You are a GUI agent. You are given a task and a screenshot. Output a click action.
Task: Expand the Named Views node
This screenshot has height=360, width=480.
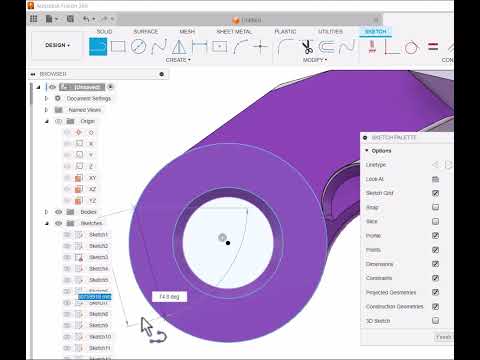46,110
